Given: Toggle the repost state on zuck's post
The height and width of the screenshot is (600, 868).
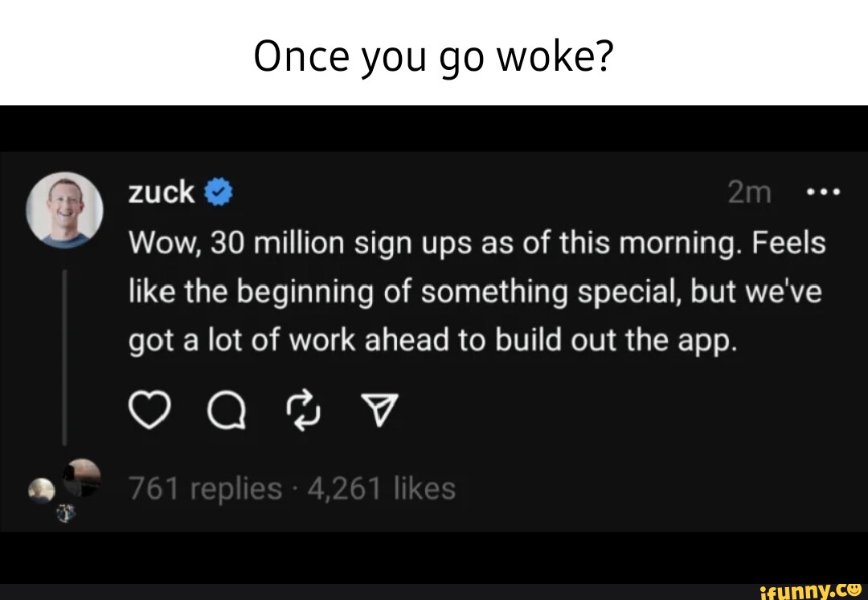Looking at the screenshot, I should [x=305, y=410].
